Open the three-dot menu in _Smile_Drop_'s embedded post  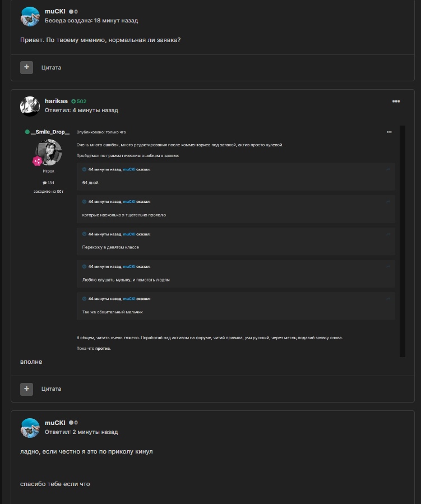(389, 132)
